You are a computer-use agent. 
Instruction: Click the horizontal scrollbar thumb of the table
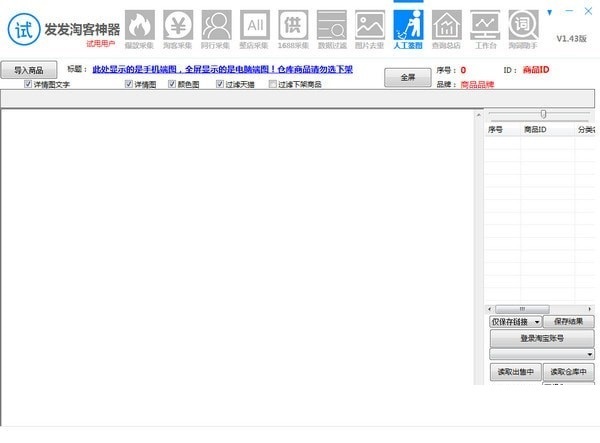[x=522, y=309]
